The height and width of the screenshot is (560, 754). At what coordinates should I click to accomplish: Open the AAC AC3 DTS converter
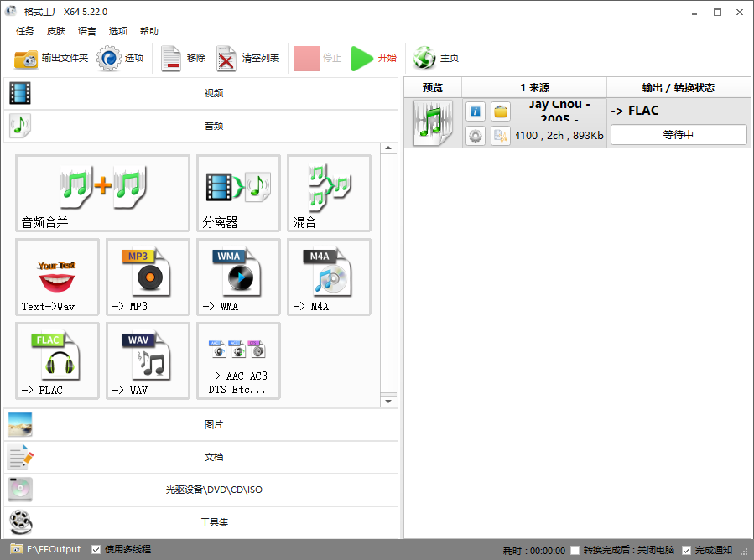tap(237, 360)
